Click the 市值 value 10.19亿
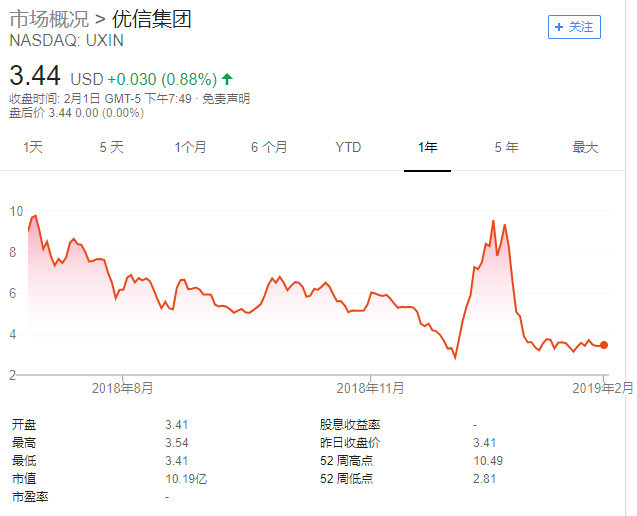 (186, 479)
